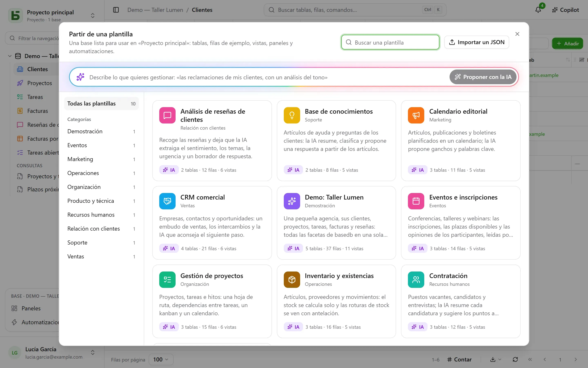Click Proponer con la IA button
The image size is (588, 368).
[x=483, y=77]
